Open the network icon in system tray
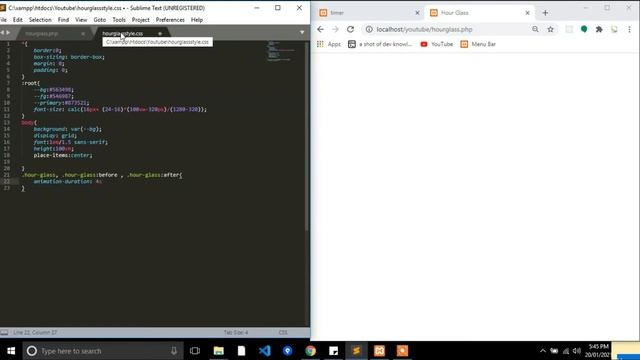The image size is (640, 360). click(x=566, y=351)
